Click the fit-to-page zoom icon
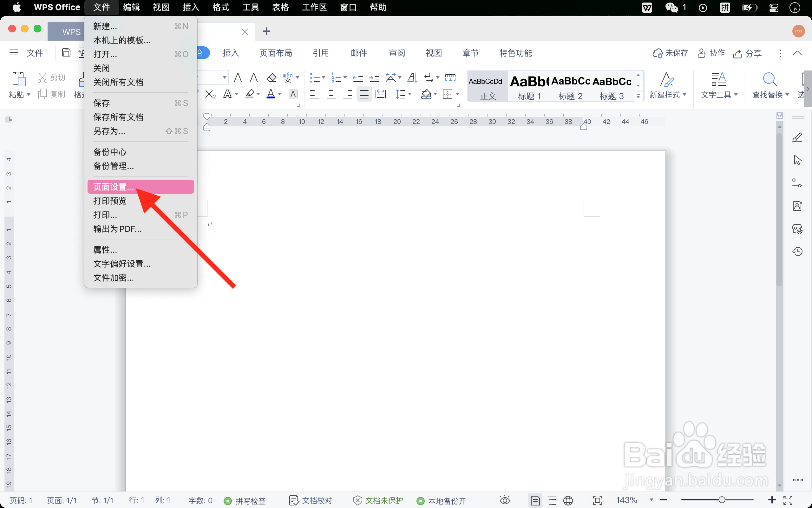 coord(598,501)
